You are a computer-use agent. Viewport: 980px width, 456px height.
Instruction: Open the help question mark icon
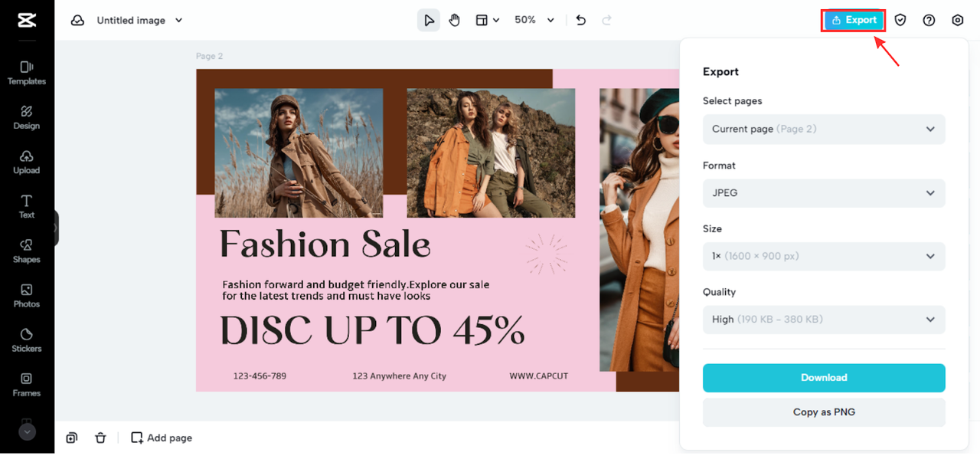click(x=929, y=21)
